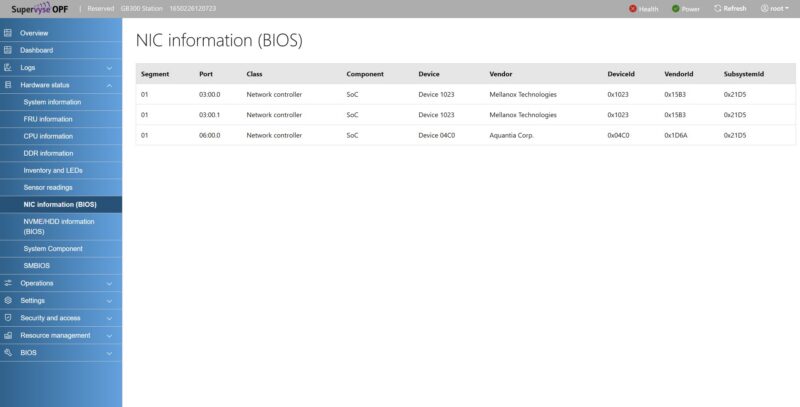
Task: Click the Reserved status text
Action: coord(101,9)
